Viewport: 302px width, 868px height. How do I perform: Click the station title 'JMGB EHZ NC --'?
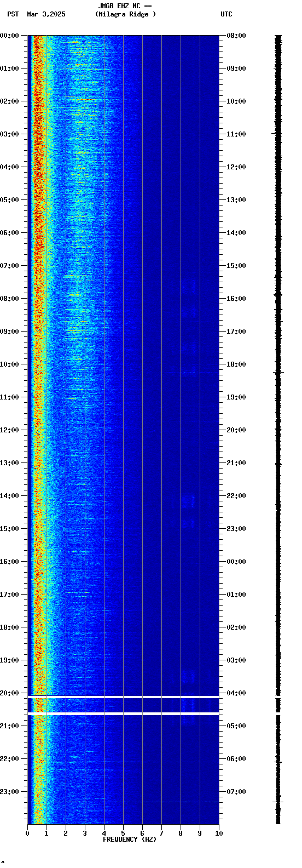pyautogui.click(x=125, y=6)
